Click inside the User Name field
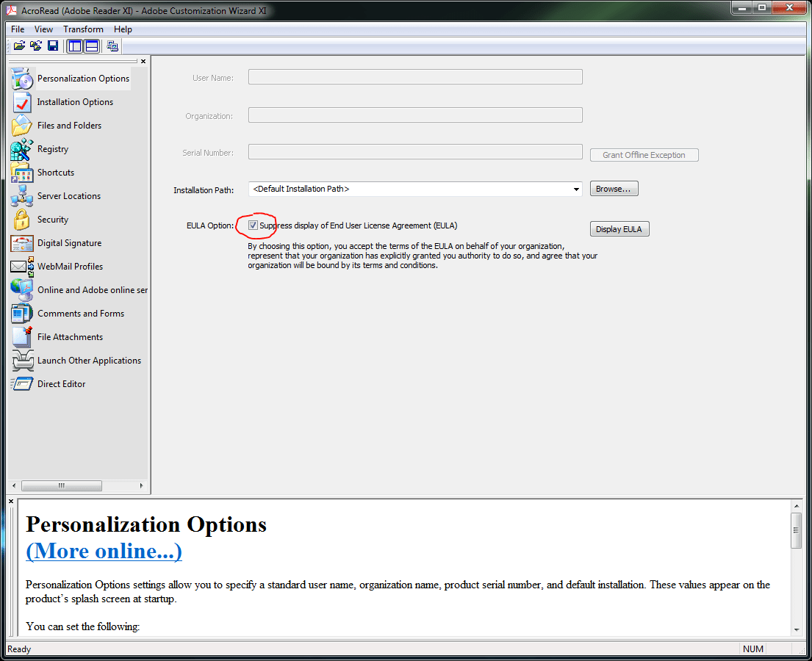Screen dimensions: 812x661 414,76
